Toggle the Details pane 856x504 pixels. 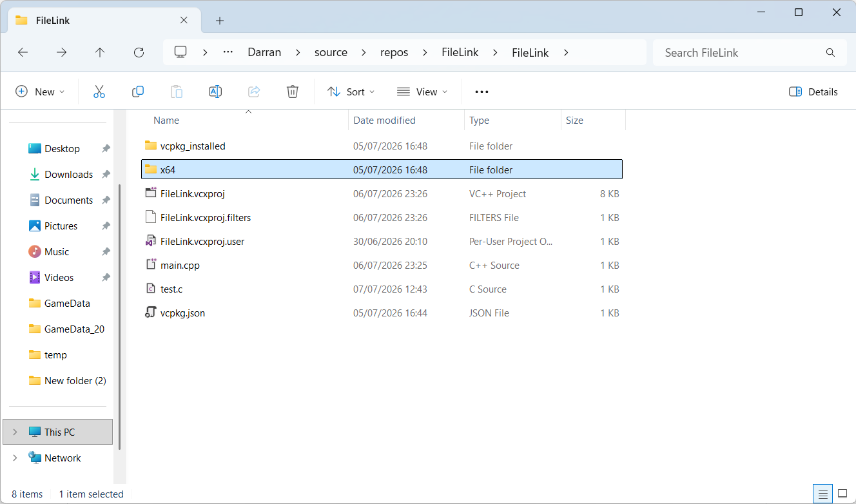pos(813,92)
